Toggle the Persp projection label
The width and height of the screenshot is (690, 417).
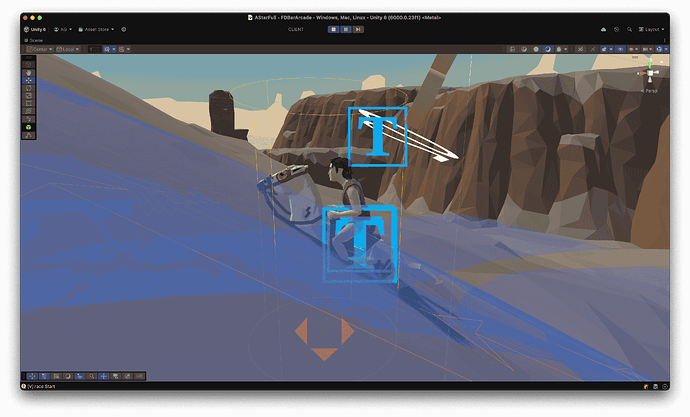(x=650, y=91)
